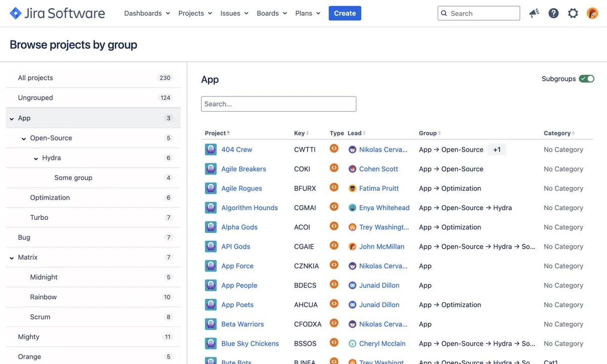The height and width of the screenshot is (364, 607).
Task: Select the Ungrouped sidebar item
Action: click(x=93, y=98)
